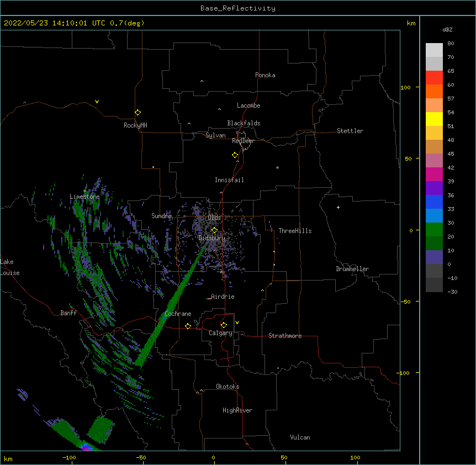Click the yellow diamond marker above the Calgary label
476x465 pixels.
click(224, 325)
